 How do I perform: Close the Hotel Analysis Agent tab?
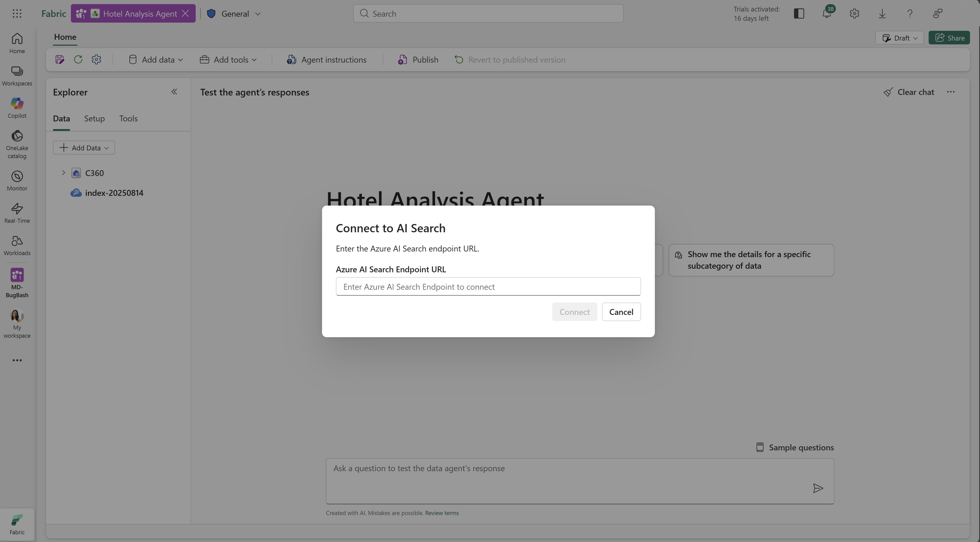click(186, 14)
